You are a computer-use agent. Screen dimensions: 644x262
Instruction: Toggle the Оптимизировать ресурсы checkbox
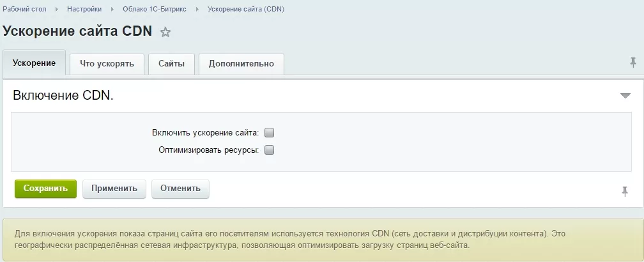[269, 150]
